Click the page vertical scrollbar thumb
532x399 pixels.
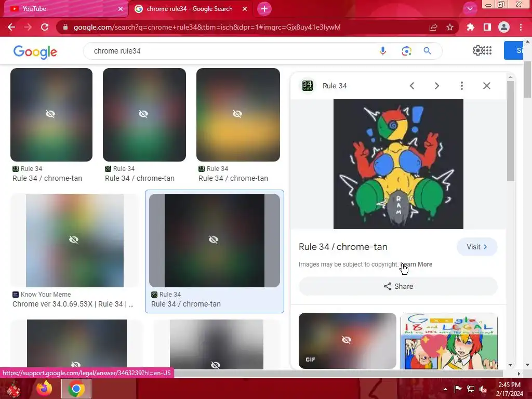coord(527,79)
